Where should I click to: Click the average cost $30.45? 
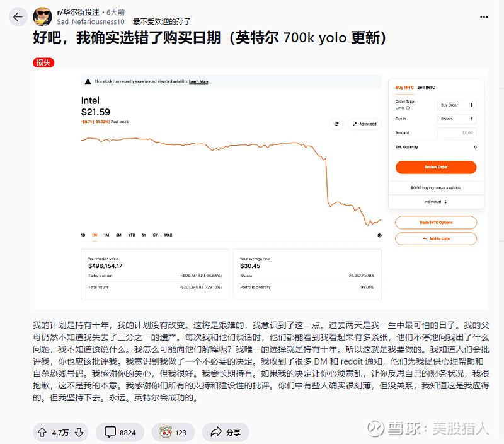[x=250, y=266]
